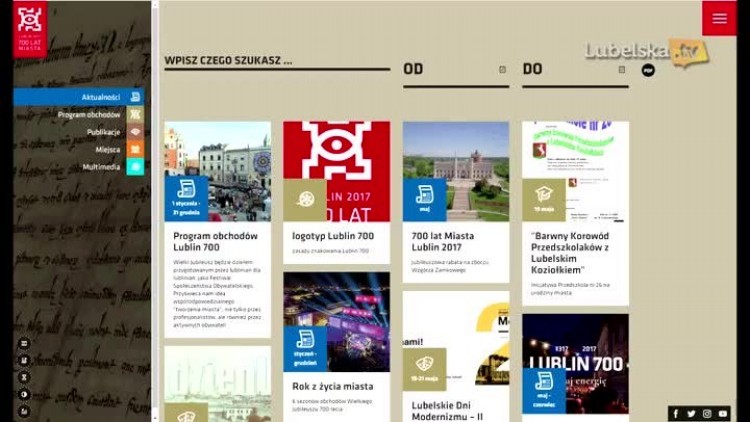The height and width of the screenshot is (422, 750).
Task: Click the blue 'maj' badge on the castle card
Action: pos(424,200)
